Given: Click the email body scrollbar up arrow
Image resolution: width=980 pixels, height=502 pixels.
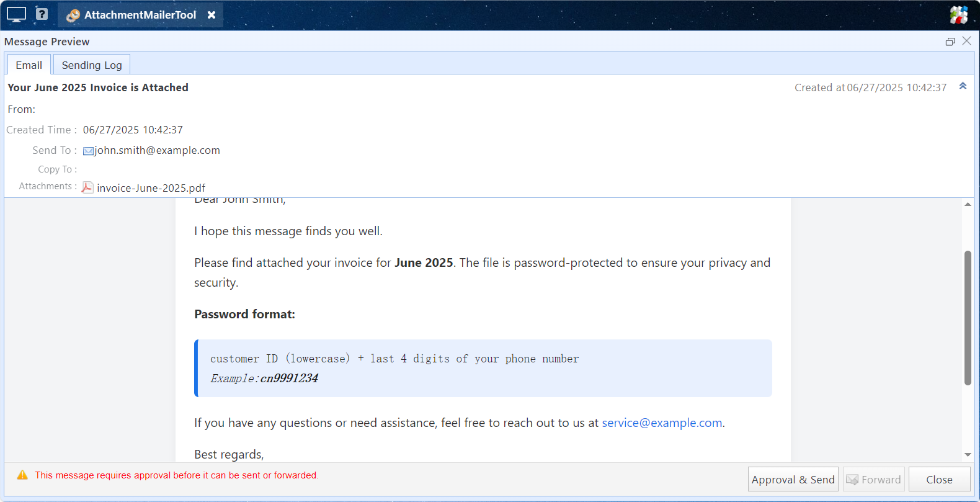Looking at the screenshot, I should click(968, 204).
